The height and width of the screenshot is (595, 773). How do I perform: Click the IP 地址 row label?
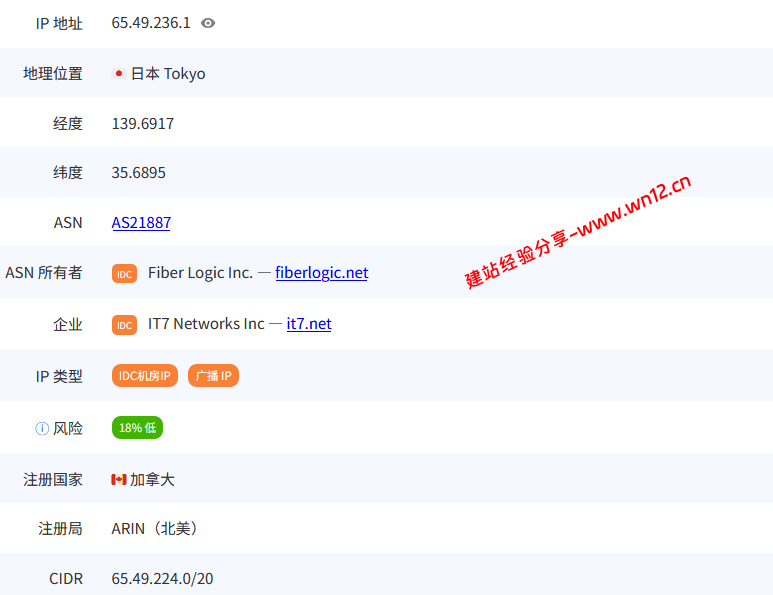click(x=59, y=23)
